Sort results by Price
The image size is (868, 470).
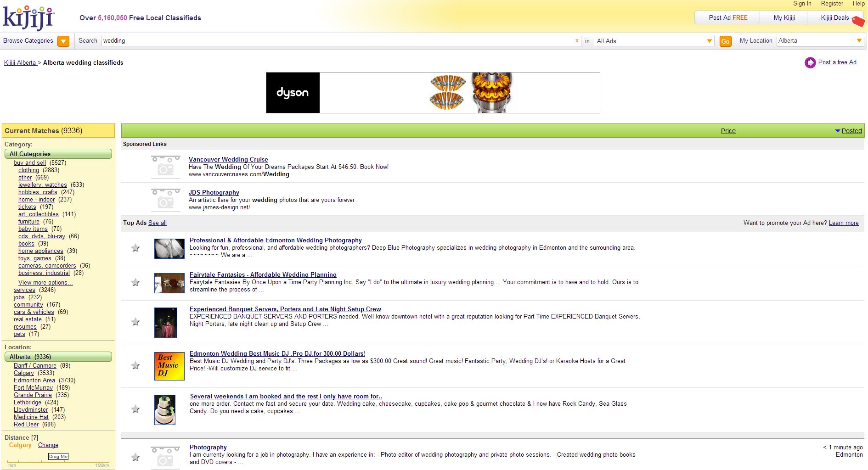[x=728, y=131]
